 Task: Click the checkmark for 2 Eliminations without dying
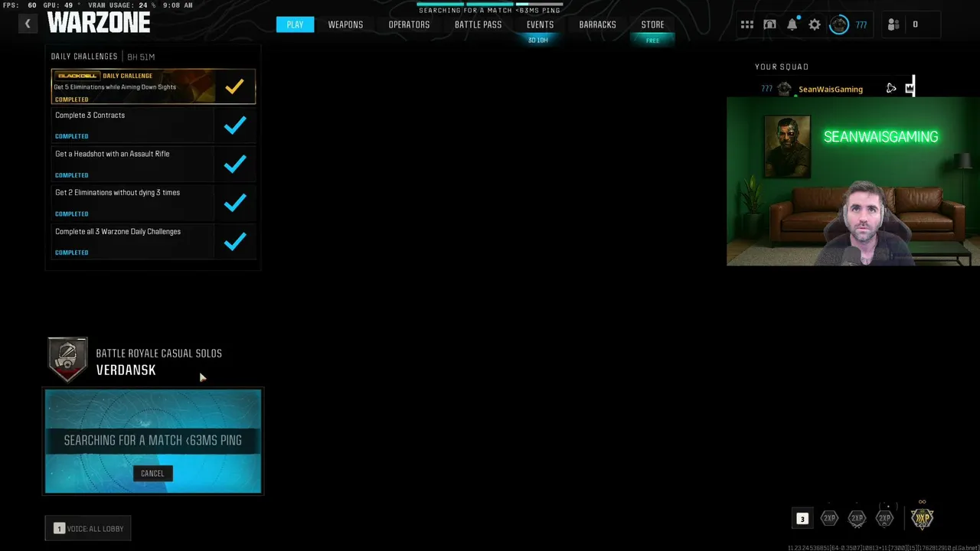pyautogui.click(x=234, y=203)
